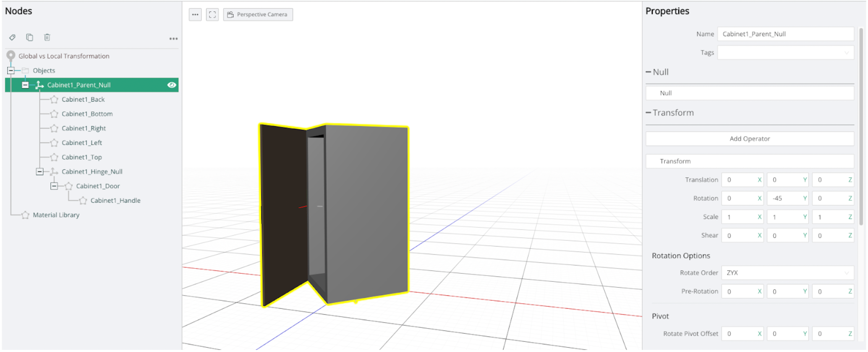
Task: Delete node using the trash icon
Action: pos(47,37)
